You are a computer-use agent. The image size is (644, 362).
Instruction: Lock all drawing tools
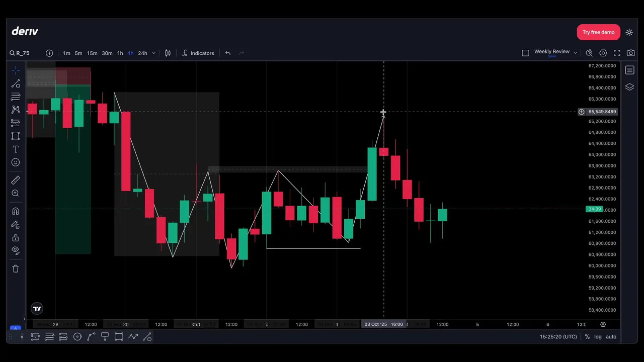(x=16, y=238)
